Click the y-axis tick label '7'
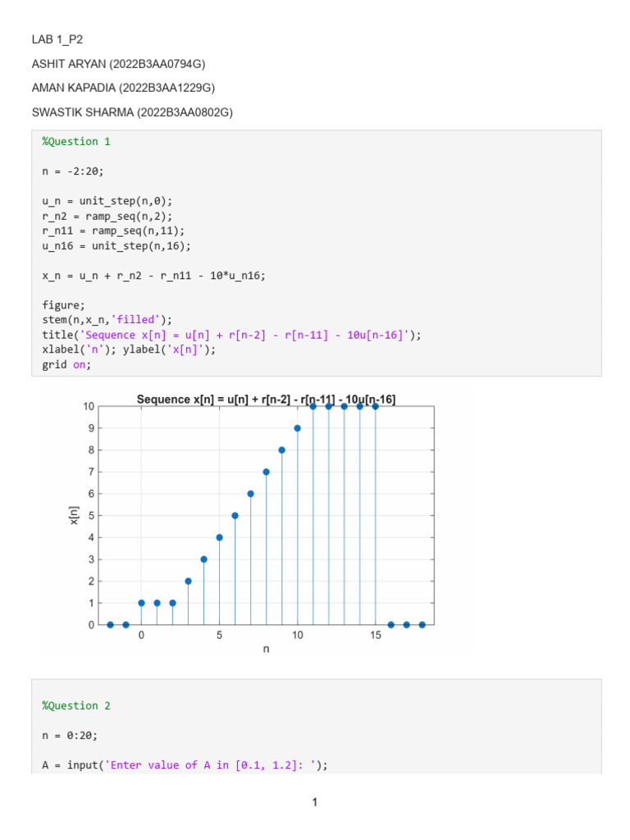 (x=91, y=472)
